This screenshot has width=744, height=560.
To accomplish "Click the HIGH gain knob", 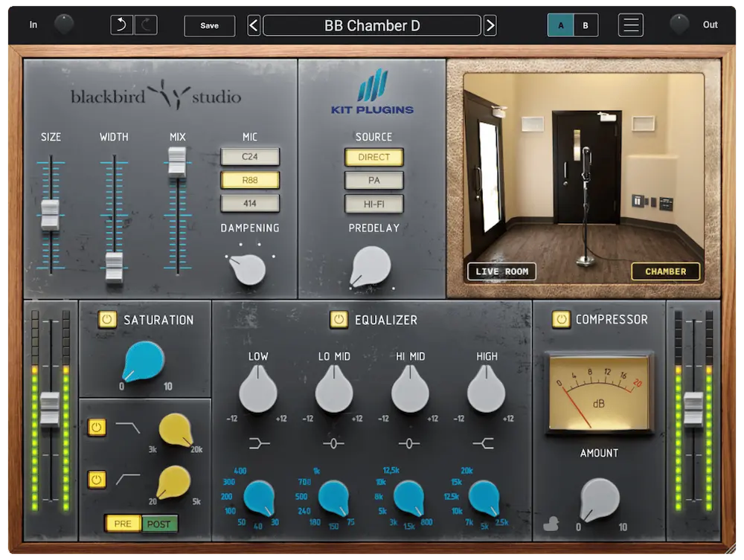I will [x=486, y=390].
